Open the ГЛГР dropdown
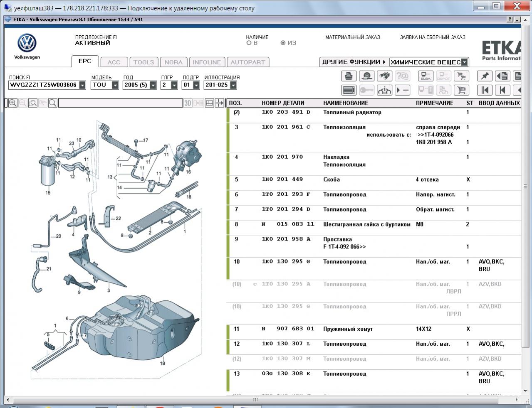Image resolution: width=532 pixels, height=408 pixels. [x=174, y=85]
